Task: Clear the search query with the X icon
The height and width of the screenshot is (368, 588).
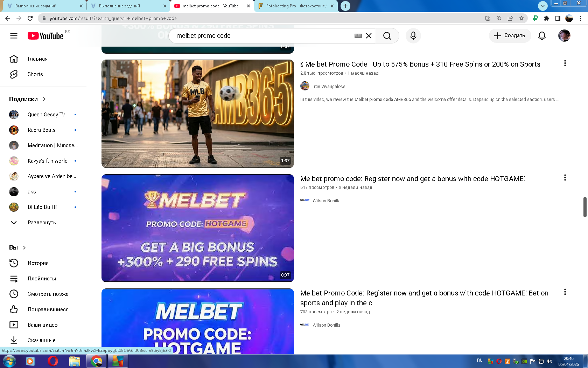Action: (x=369, y=36)
